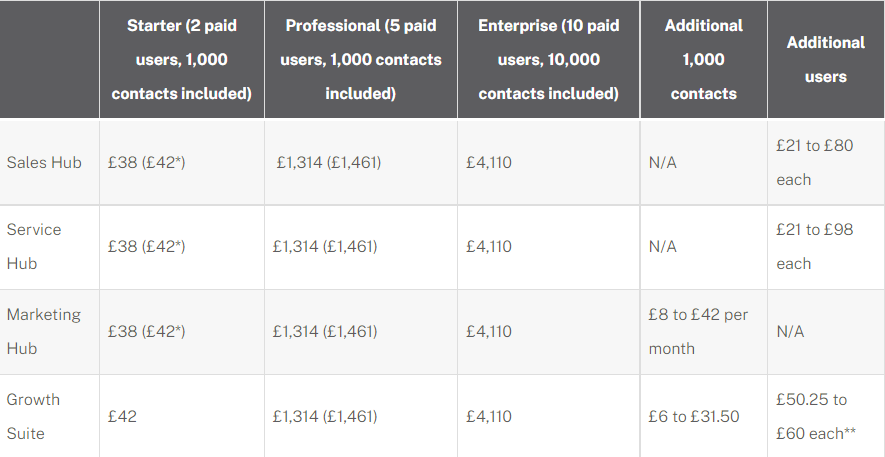The width and height of the screenshot is (885, 457).
Task: Select the Additional users column header
Action: point(825,60)
